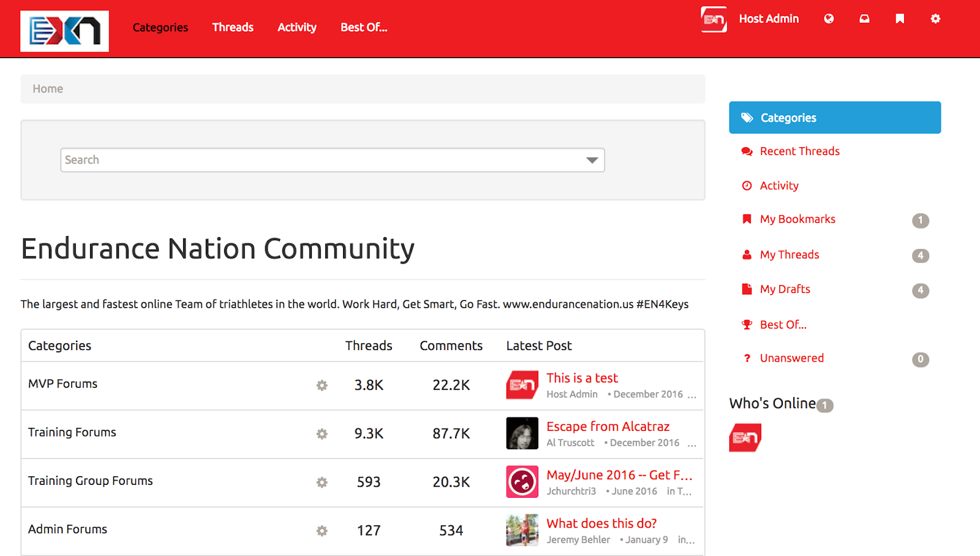Viewport: 980px width, 556px height.
Task: Click the Endurance Nation logo
Action: [x=64, y=31]
